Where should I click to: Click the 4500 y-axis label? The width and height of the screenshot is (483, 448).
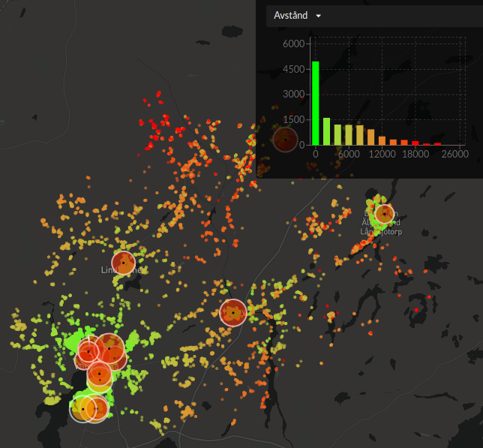tap(293, 69)
